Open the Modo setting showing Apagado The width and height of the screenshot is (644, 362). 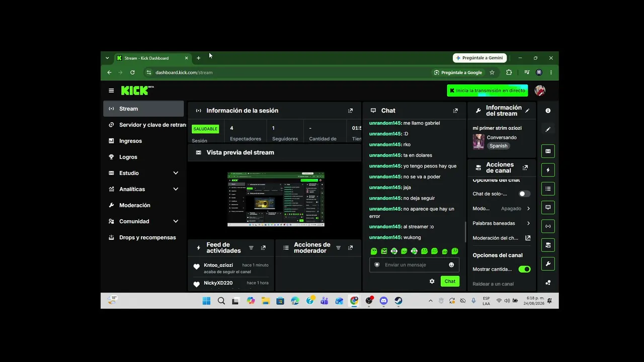(502, 208)
